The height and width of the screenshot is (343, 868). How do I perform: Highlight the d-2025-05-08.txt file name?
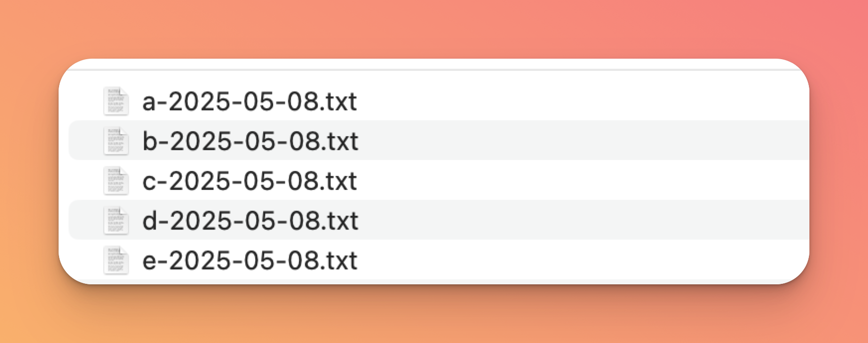(250, 221)
